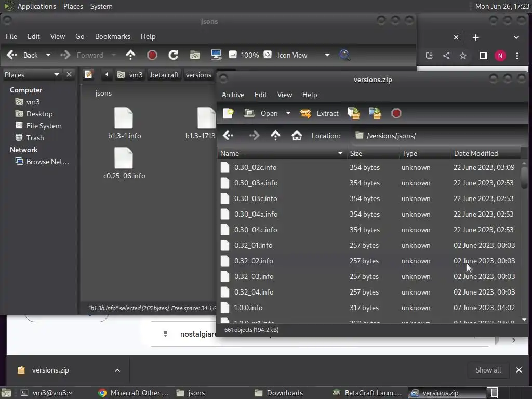Sort archive list by Date Modified column
The width and height of the screenshot is (532, 399).
point(486,153)
